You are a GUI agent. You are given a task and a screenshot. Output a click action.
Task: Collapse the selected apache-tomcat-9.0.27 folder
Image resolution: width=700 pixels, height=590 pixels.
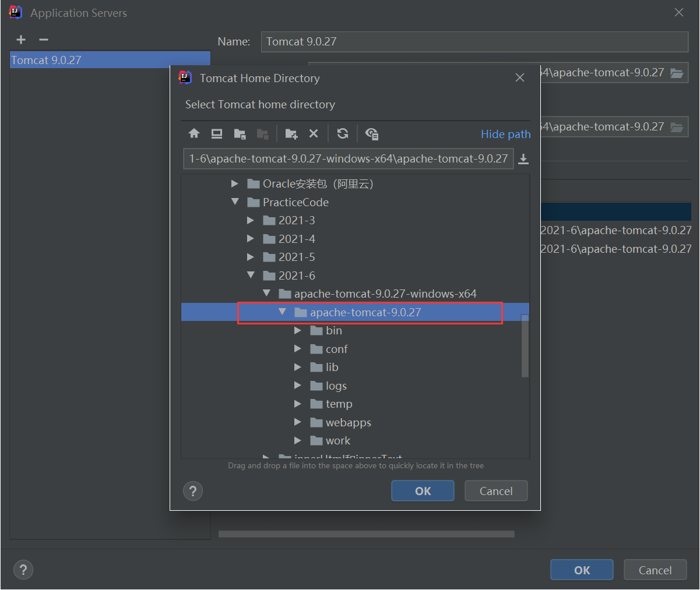[282, 312]
